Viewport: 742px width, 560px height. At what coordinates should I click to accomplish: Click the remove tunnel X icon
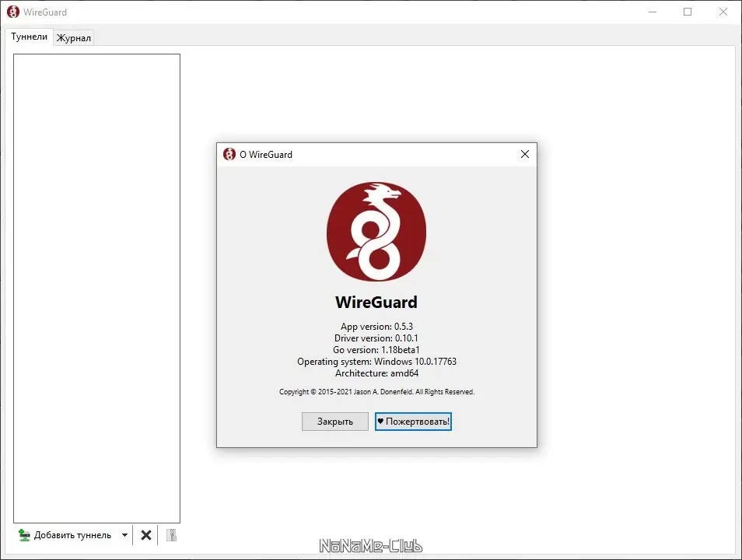click(x=146, y=535)
